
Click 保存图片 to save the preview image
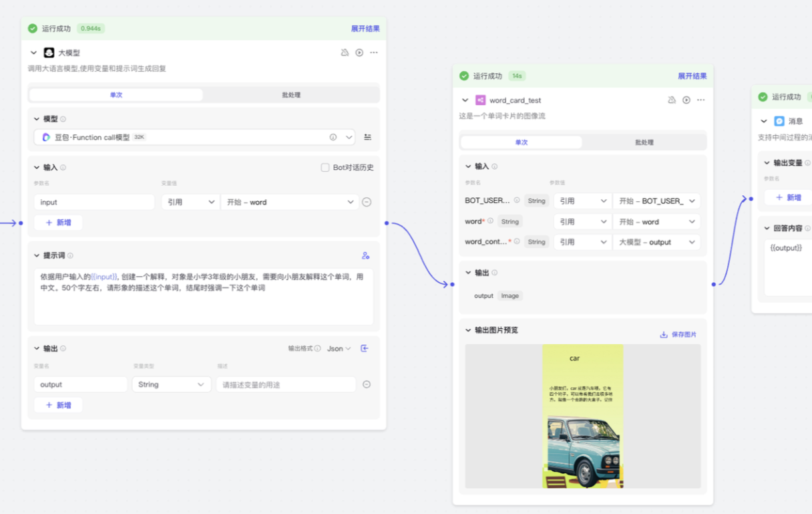click(678, 334)
